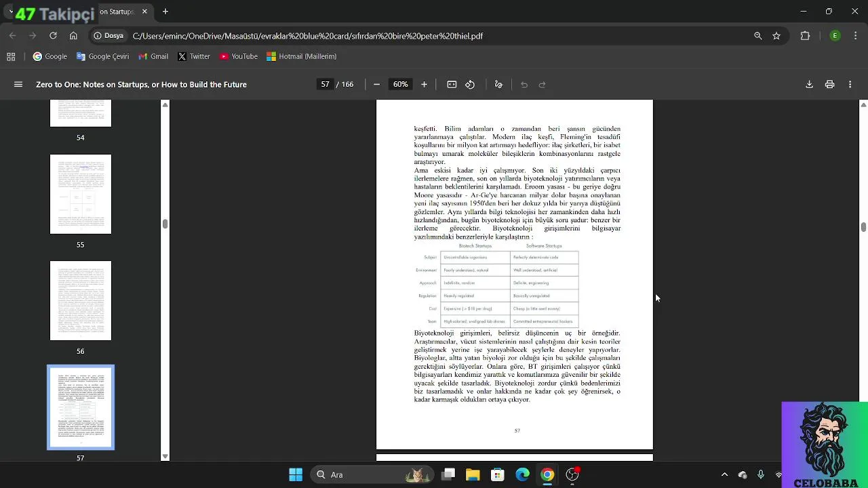Screen dimensions: 868x488
Task: Print the PDF document
Action: 829,85
